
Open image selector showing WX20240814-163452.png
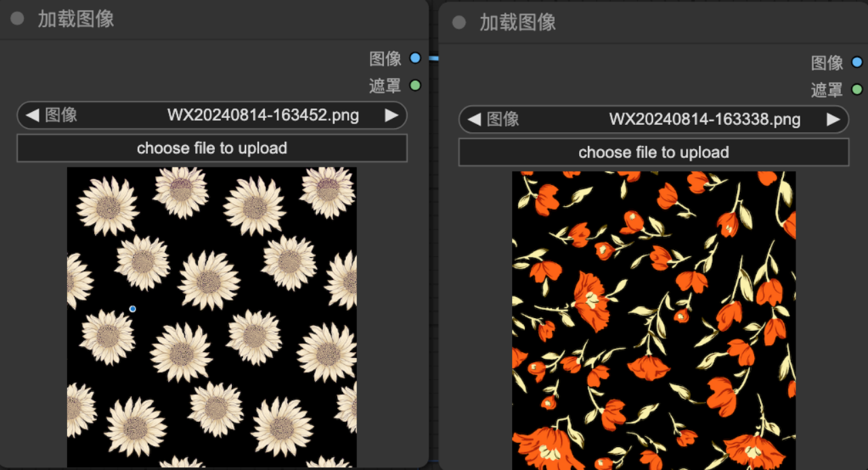click(x=212, y=115)
